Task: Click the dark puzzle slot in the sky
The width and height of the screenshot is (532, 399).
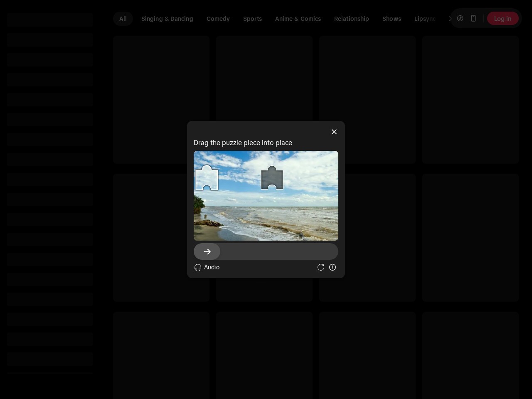Action: pos(272,178)
